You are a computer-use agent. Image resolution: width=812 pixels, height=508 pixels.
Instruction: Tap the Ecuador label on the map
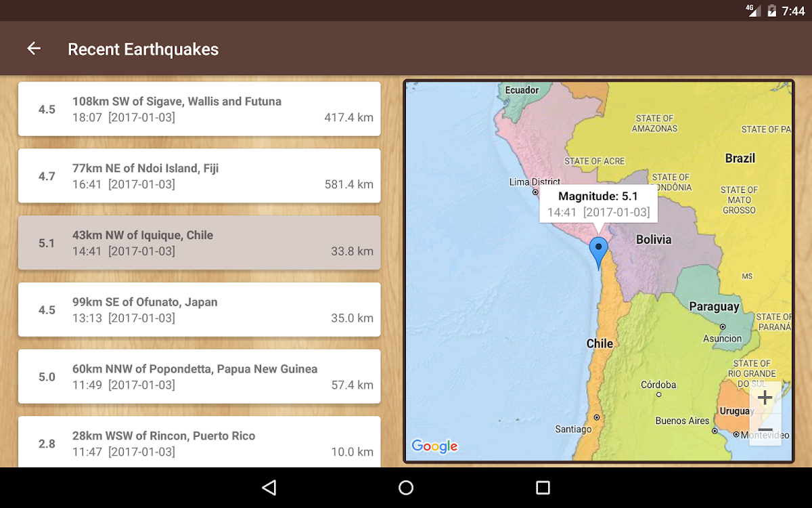coord(522,90)
